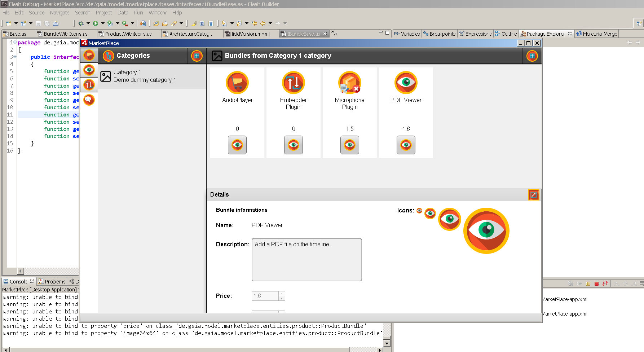Select the shopping cart icon in MarketPlace sidebar

(x=89, y=56)
